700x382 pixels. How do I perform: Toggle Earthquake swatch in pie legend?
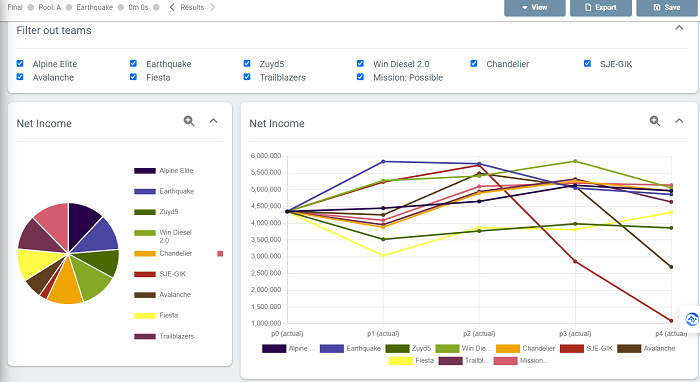tap(145, 191)
